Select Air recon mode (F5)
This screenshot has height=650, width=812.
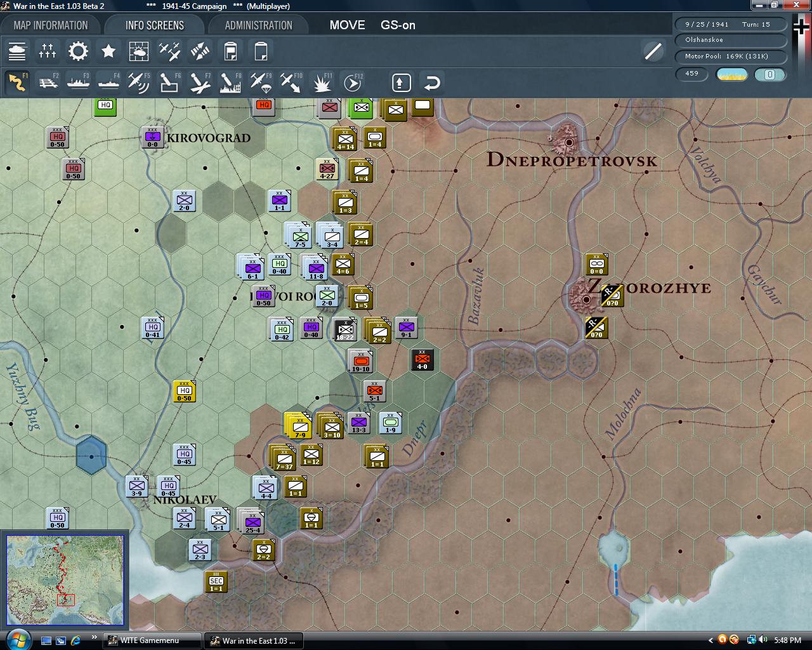pos(139,83)
